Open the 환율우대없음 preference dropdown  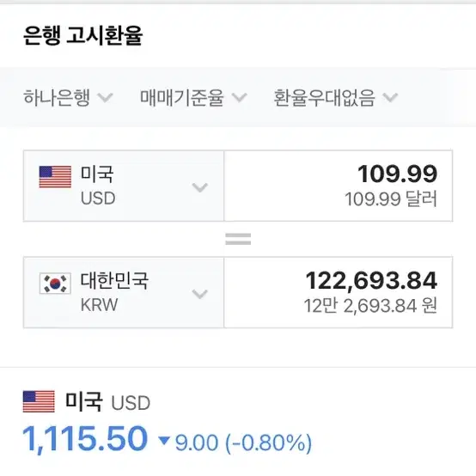[335, 98]
